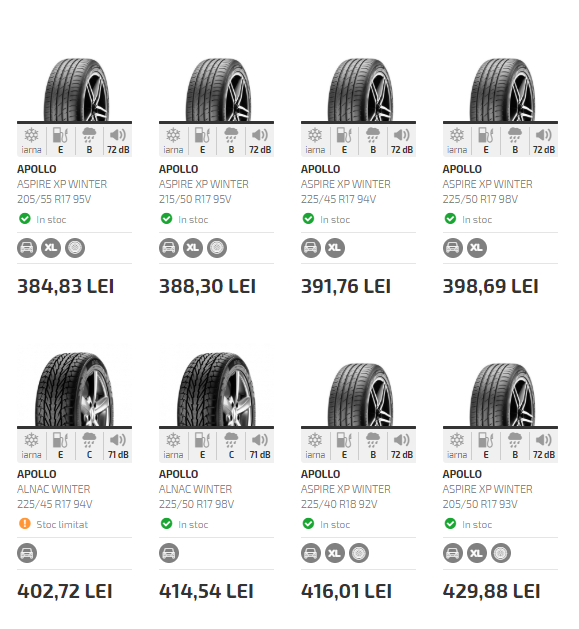
Task: Open ASPIRE XP WINTER 225/45 R17 94V link
Action: click(345, 192)
